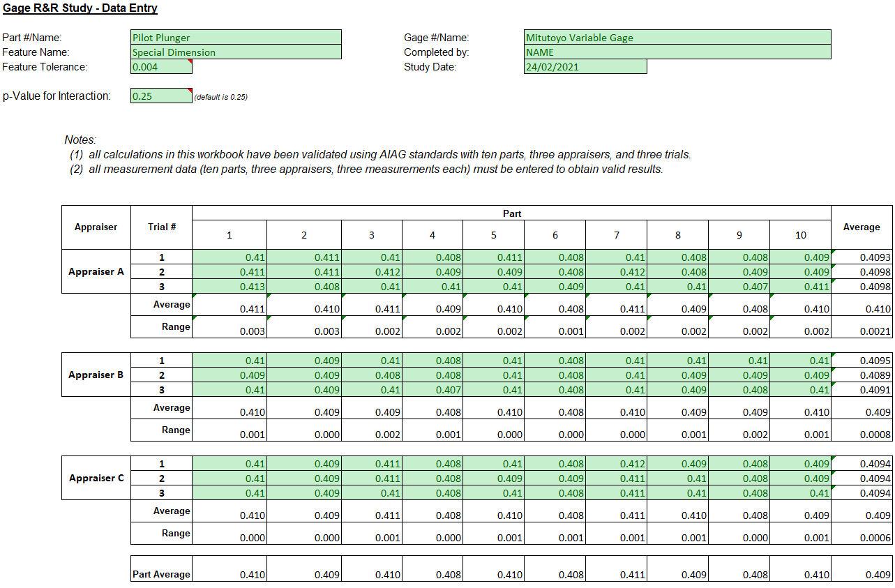Select Appraiser C trial 2 average 0.4094

(x=862, y=478)
